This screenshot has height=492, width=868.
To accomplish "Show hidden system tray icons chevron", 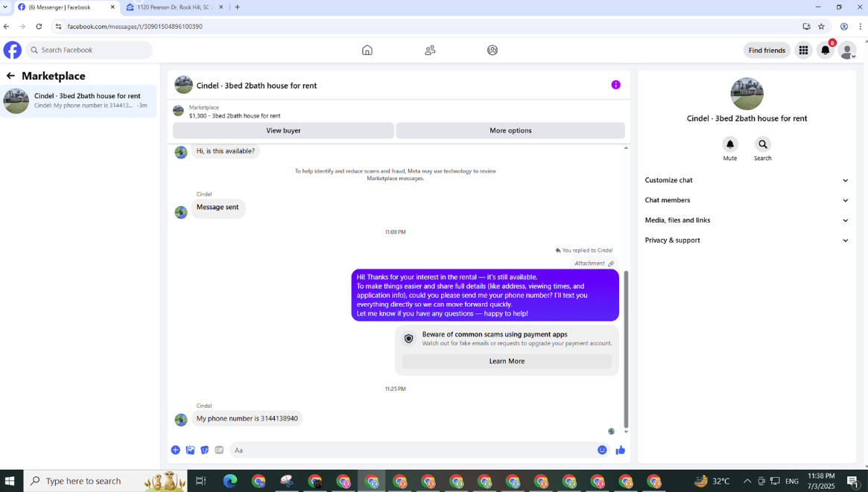I will 747,481.
